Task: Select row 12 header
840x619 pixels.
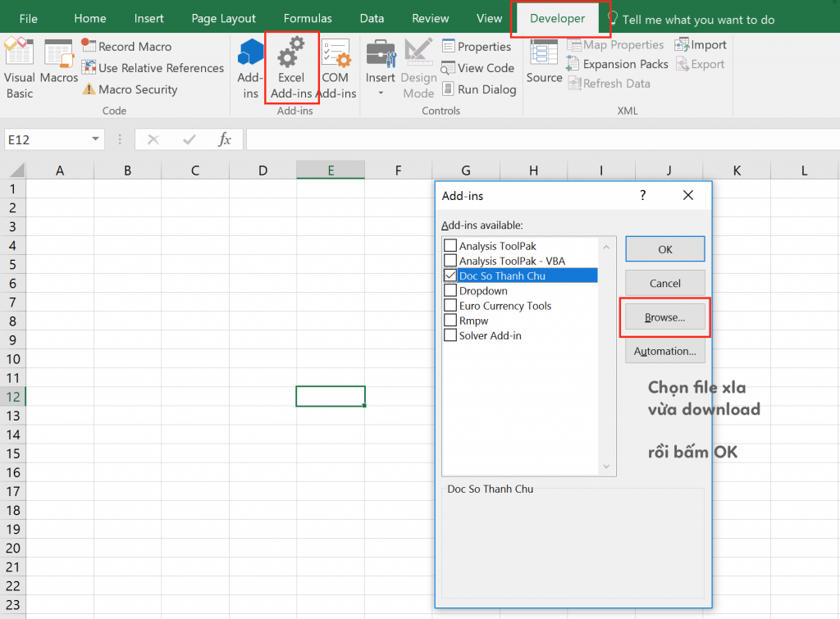Action: click(x=13, y=397)
